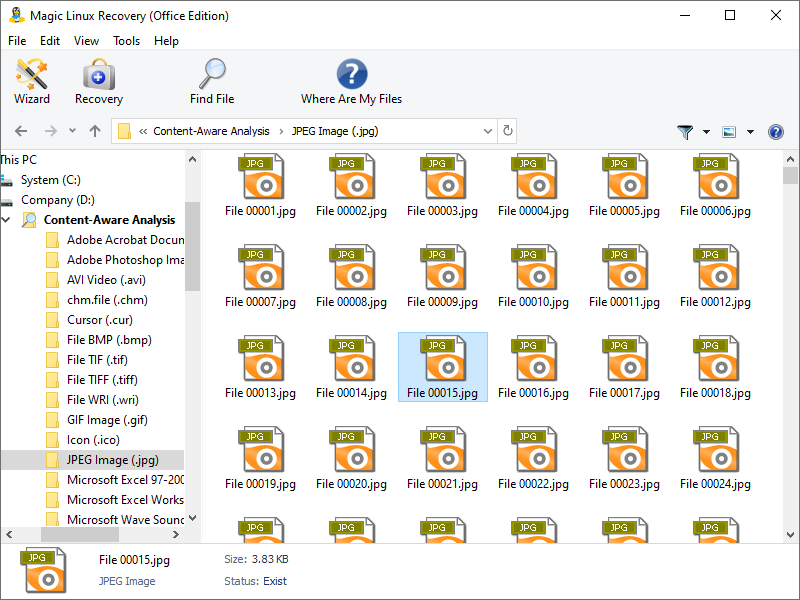Open the view mode dropdown arrow
800x600 pixels.
pos(750,132)
